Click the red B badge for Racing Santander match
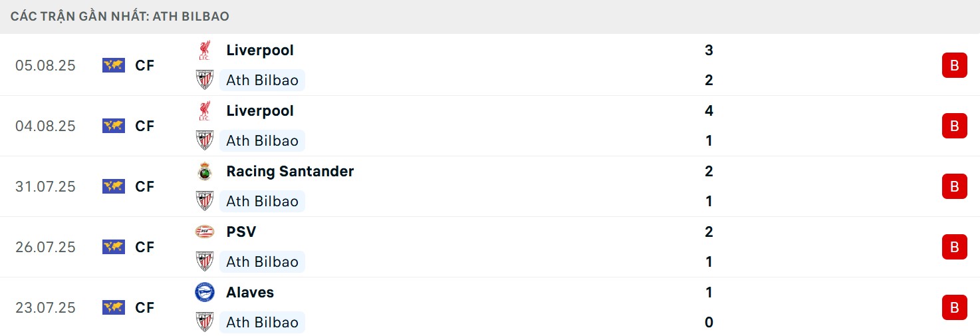 [954, 186]
